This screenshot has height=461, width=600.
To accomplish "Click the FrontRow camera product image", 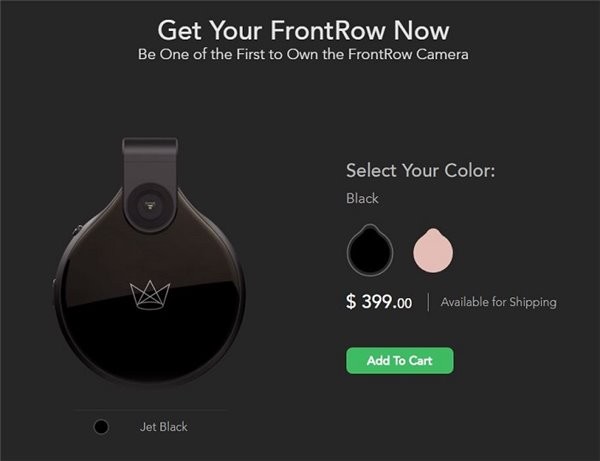I will 149,261.
